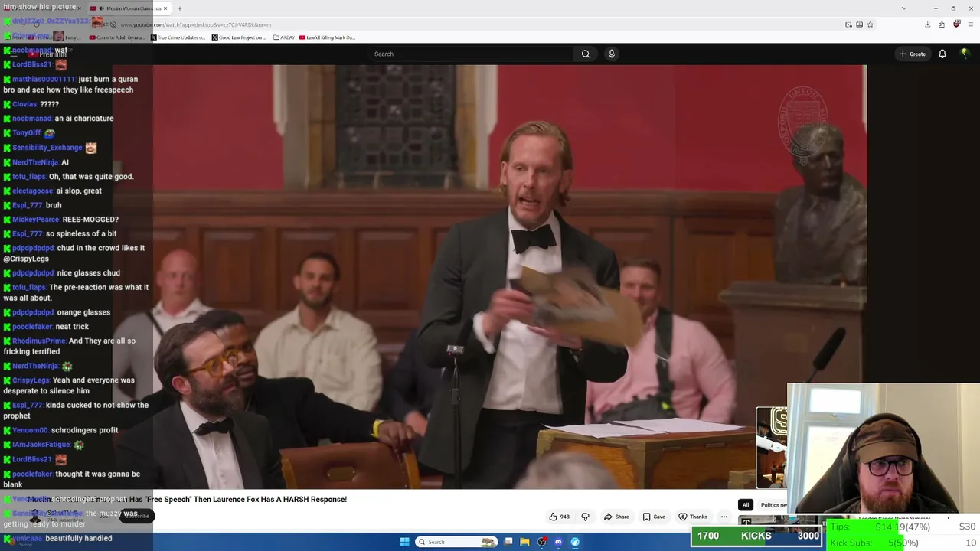Open the True Crime Updates bookmark
This screenshot has height=551, width=980.
(178, 37)
